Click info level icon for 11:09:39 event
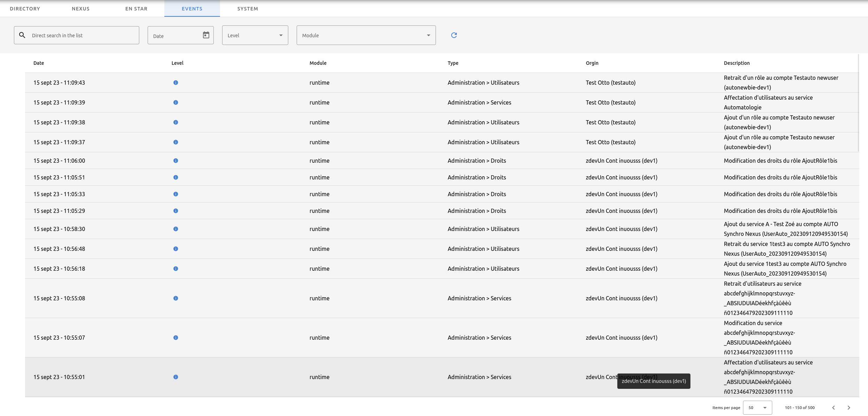Image resolution: width=868 pixels, height=416 pixels. click(176, 102)
